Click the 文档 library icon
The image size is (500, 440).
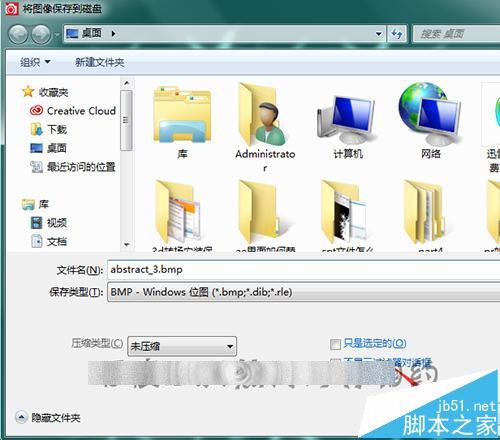click(x=36, y=241)
